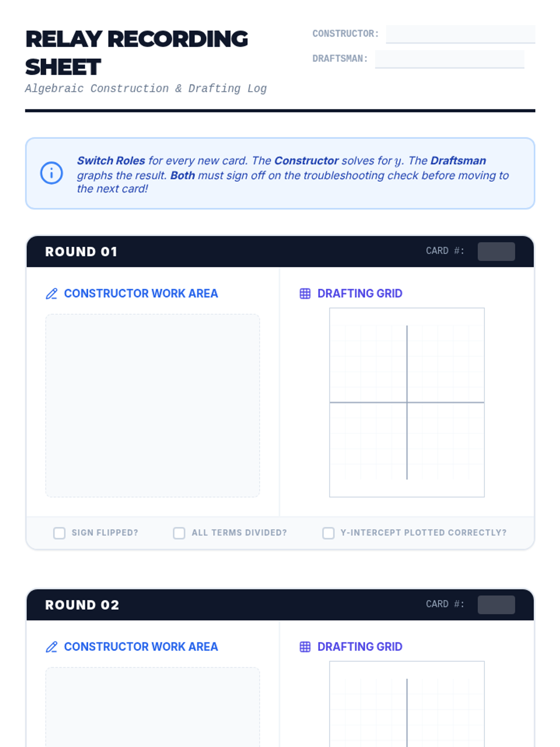Click the Relay Recording Sheet title
Image resolution: width=560 pixels, height=747 pixels.
(137, 53)
